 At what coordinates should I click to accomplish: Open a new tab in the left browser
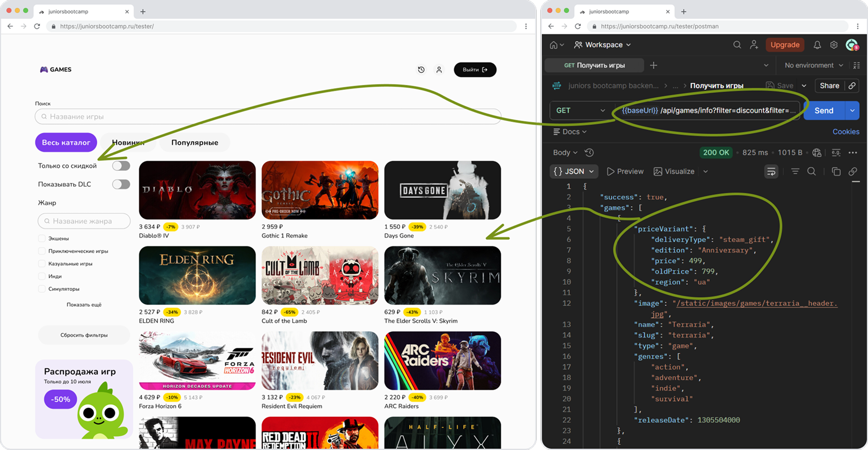pyautogui.click(x=143, y=11)
